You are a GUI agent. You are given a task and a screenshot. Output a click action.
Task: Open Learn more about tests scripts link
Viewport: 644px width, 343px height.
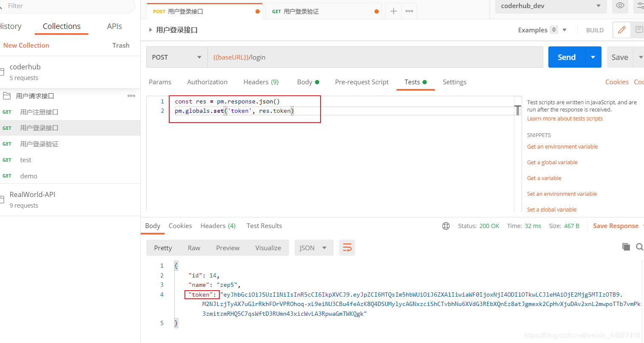565,119
